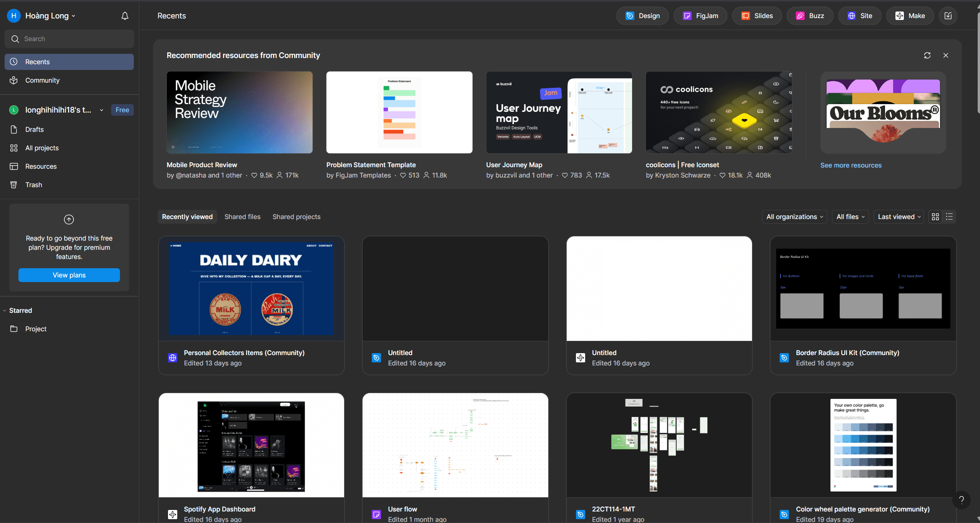Switch to the Shared files tab

pyautogui.click(x=242, y=217)
